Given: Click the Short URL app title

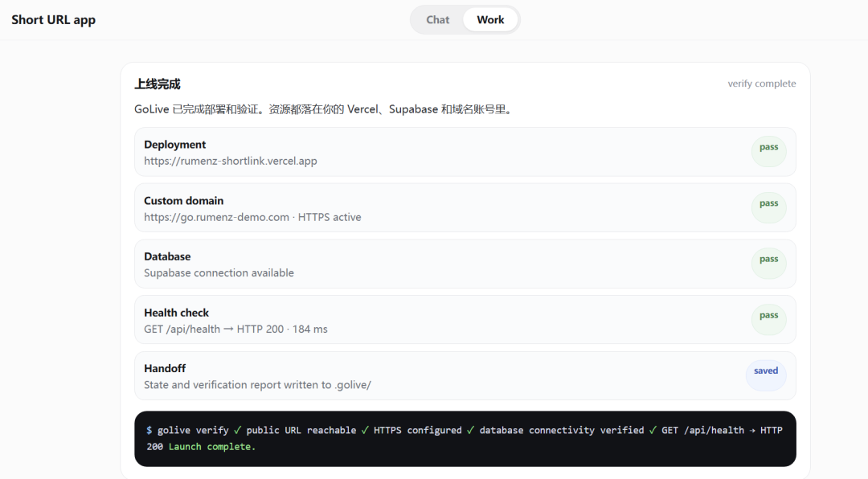Looking at the screenshot, I should pyautogui.click(x=54, y=20).
